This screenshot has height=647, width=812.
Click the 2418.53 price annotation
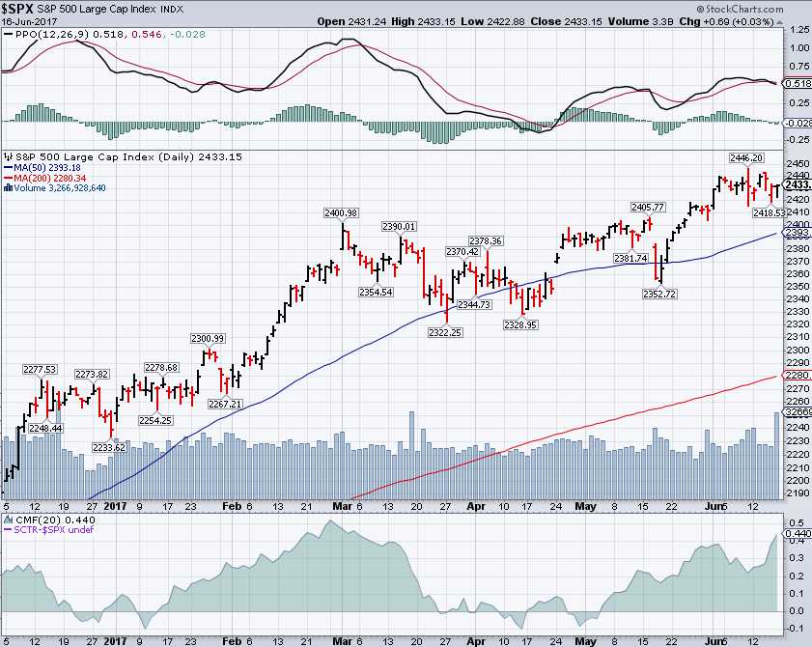[770, 211]
